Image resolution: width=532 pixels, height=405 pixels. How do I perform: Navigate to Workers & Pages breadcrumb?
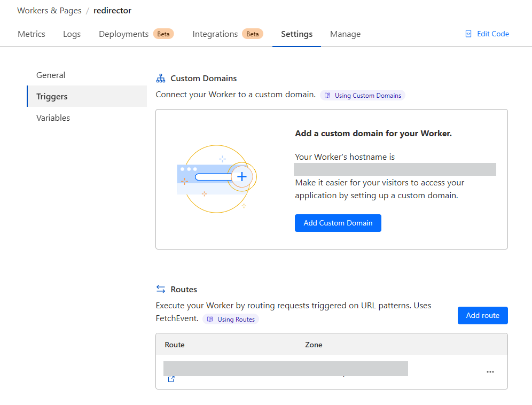tap(48, 11)
